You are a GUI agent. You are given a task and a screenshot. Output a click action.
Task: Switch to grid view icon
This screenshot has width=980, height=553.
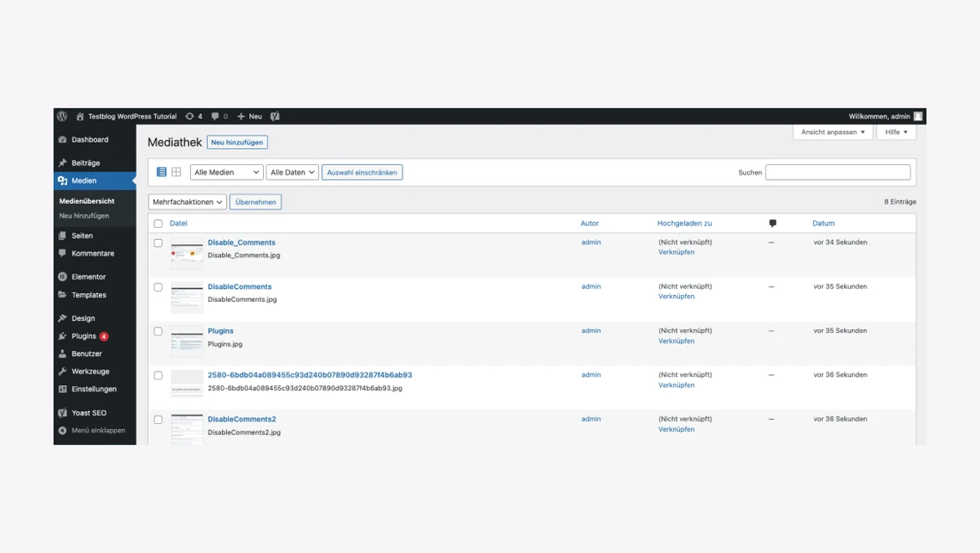point(176,172)
